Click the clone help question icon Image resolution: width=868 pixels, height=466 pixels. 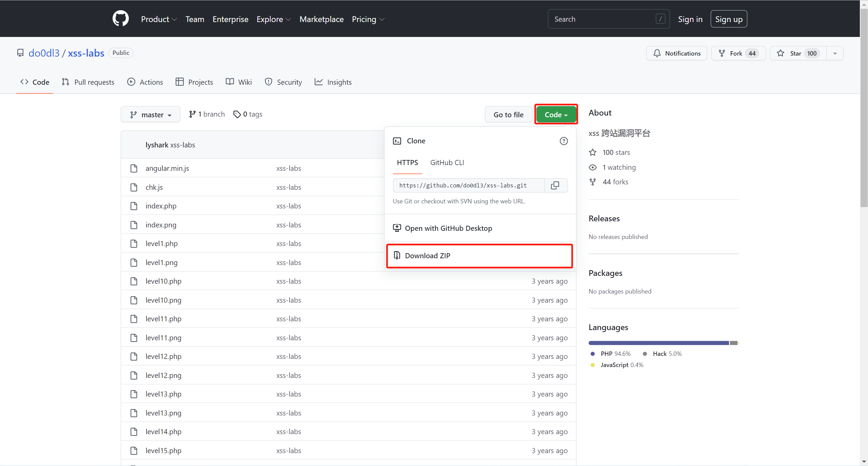pos(564,141)
